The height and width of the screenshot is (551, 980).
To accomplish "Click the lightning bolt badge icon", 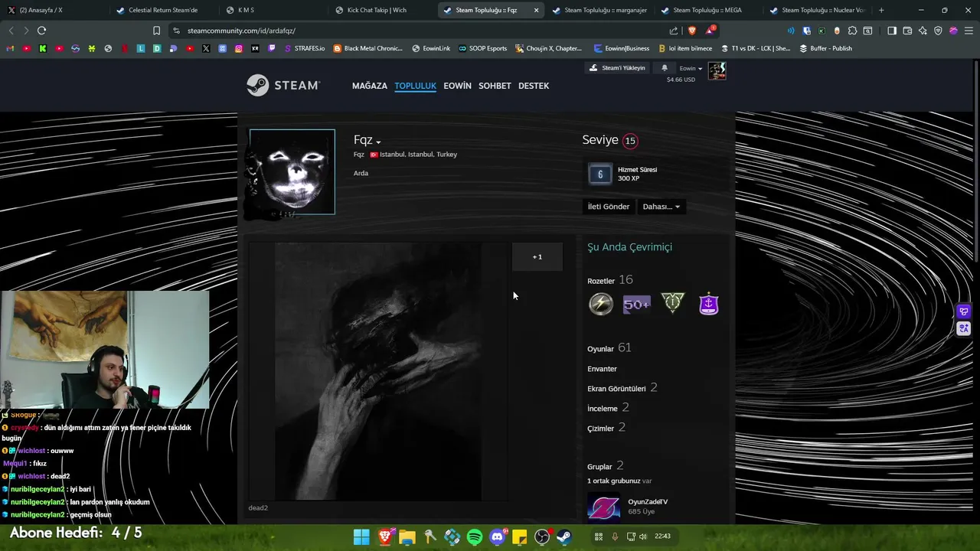I will coord(601,304).
